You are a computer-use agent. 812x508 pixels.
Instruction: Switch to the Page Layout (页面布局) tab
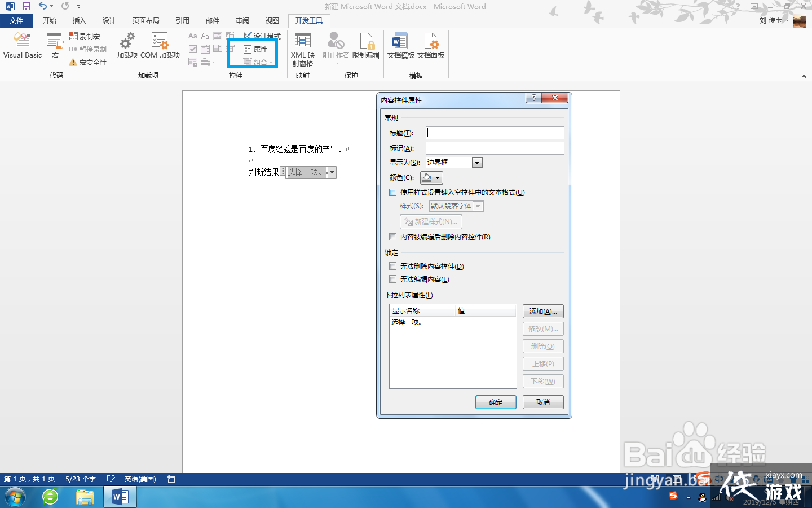146,21
